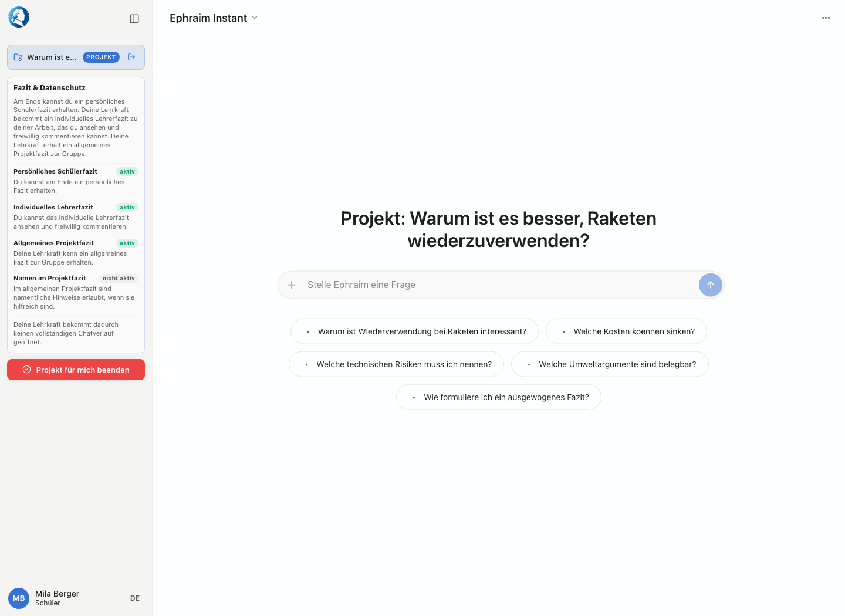Click the send arrow button

[710, 285]
